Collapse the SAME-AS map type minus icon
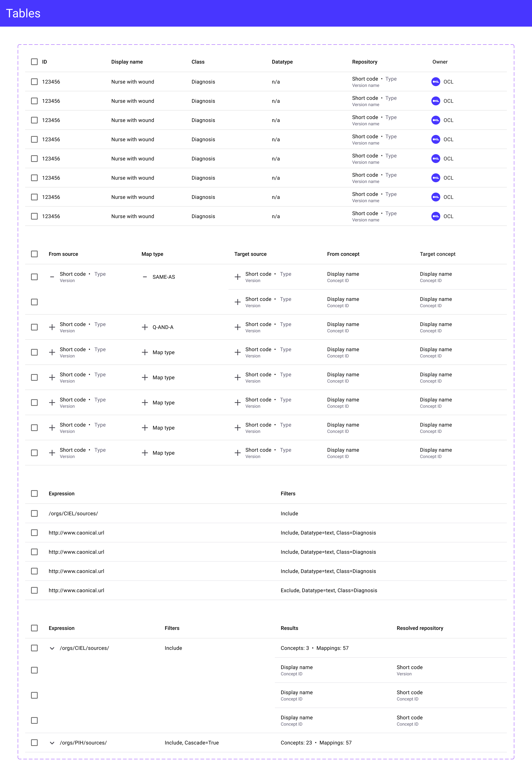The height and width of the screenshot is (777, 532). click(145, 277)
